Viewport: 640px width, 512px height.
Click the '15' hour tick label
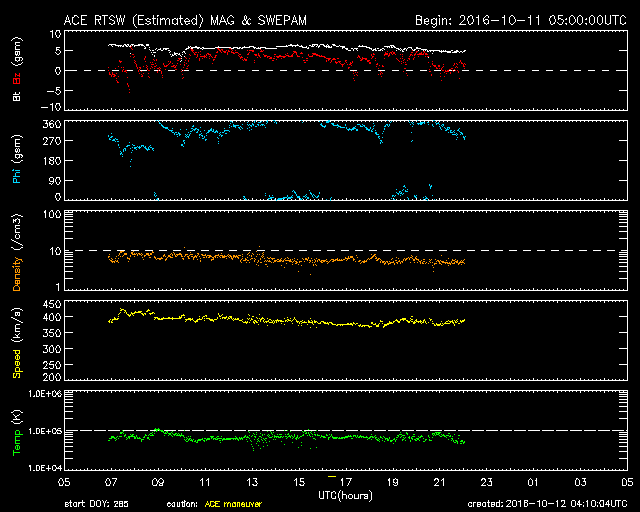point(299,483)
